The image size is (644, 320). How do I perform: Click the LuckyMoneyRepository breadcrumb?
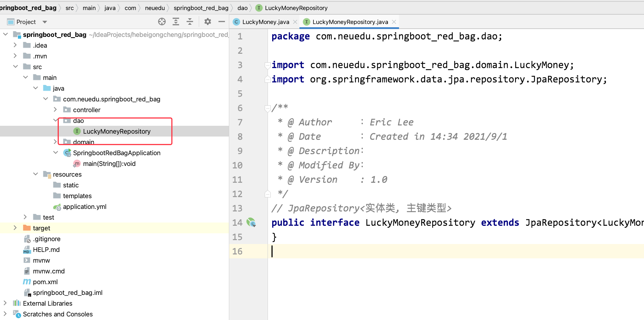tap(296, 8)
